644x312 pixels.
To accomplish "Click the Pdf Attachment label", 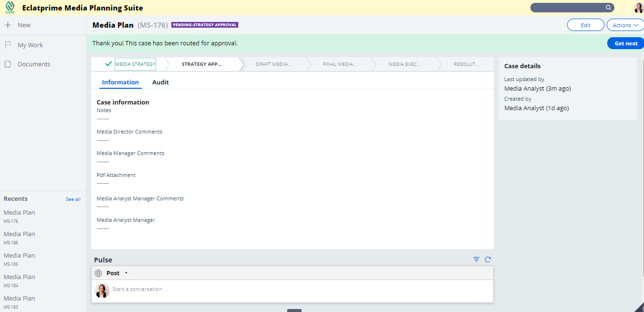I will click(116, 175).
